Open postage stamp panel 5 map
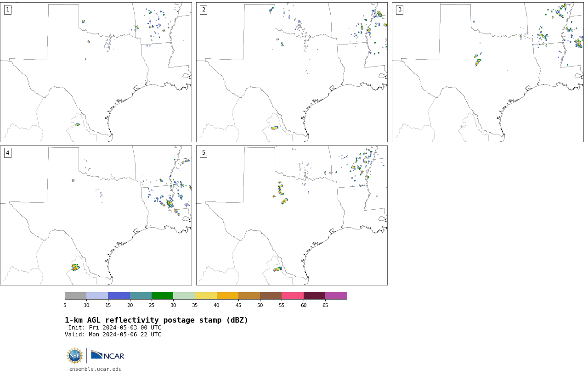Screen dimensions: 588x374 [x=292, y=215]
